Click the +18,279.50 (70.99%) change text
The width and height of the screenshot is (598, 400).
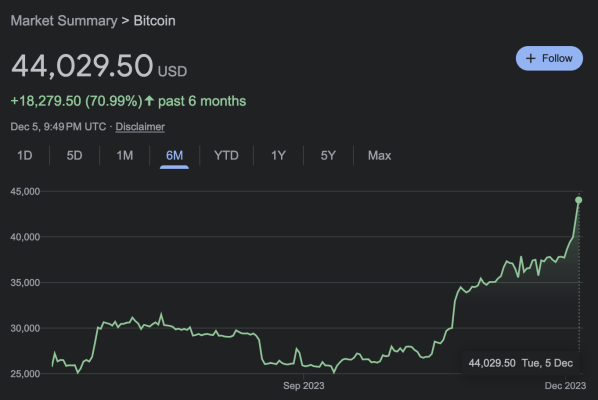(76, 101)
